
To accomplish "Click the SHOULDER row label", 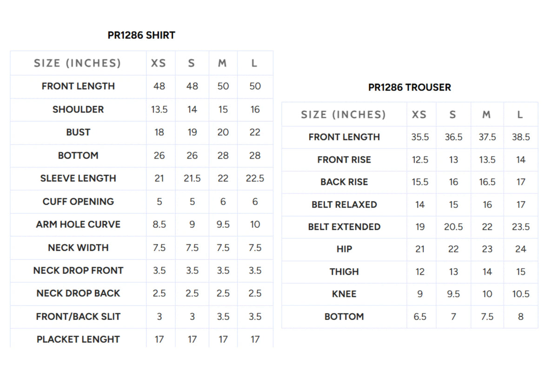I will (x=78, y=109).
